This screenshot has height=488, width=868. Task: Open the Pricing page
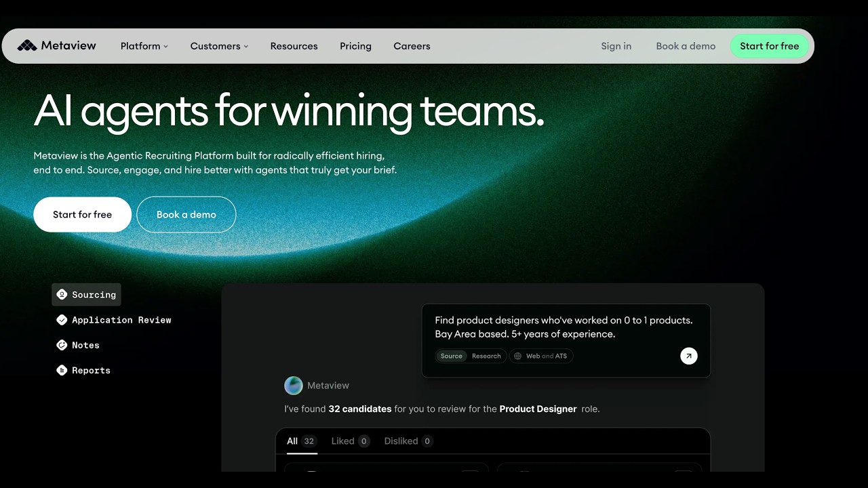click(355, 46)
